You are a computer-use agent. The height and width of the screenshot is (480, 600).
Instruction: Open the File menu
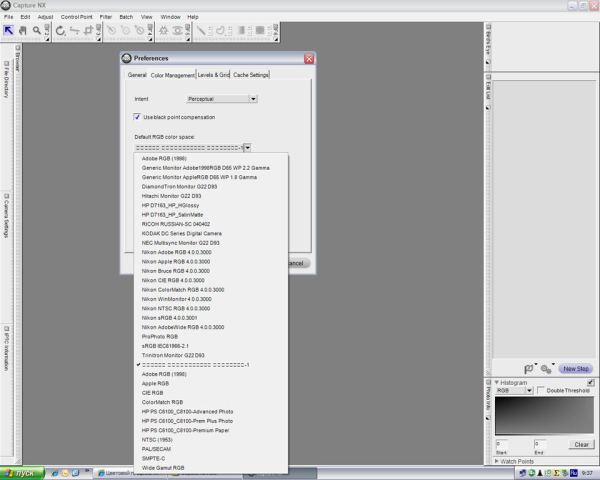click(x=8, y=17)
